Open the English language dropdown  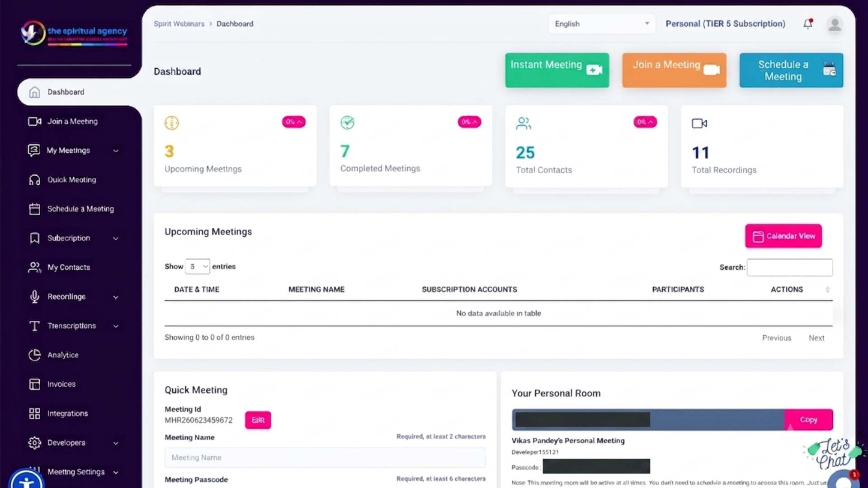coord(602,23)
